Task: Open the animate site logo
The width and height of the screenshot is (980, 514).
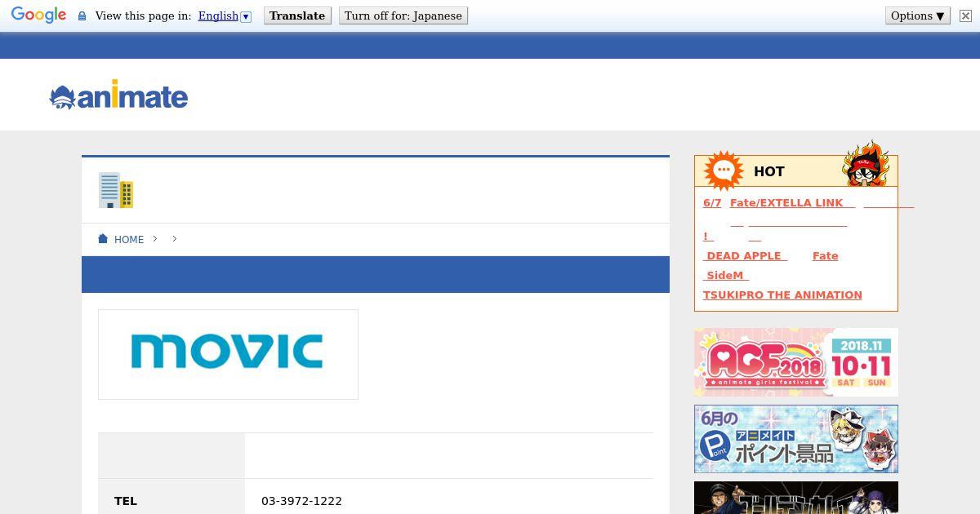Action: click(118, 95)
